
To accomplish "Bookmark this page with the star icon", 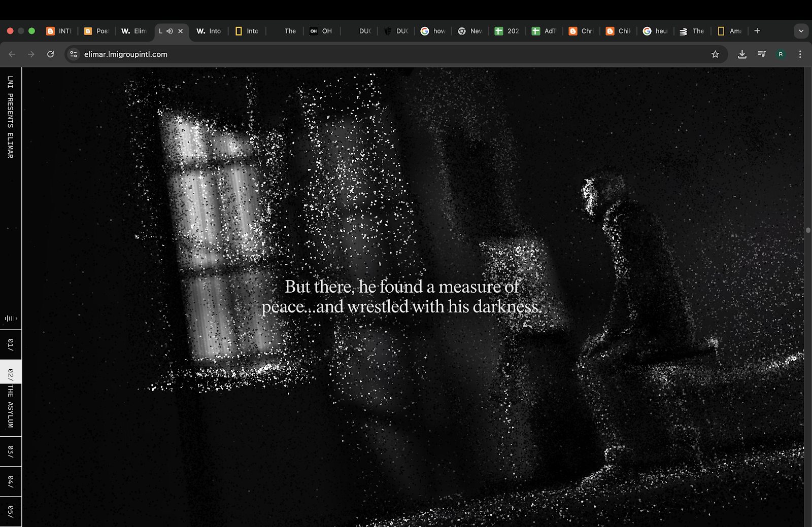I will pyautogui.click(x=715, y=54).
